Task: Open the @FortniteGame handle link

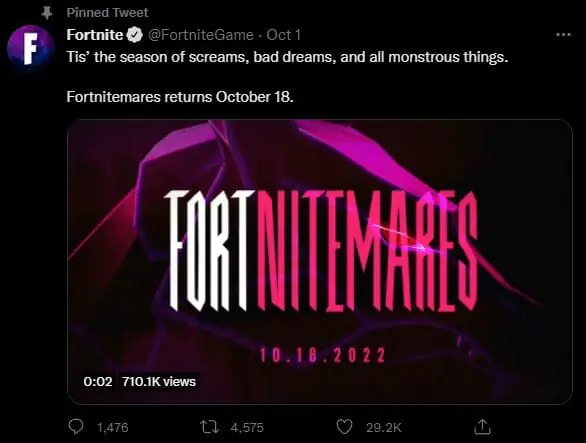Action: click(201, 35)
